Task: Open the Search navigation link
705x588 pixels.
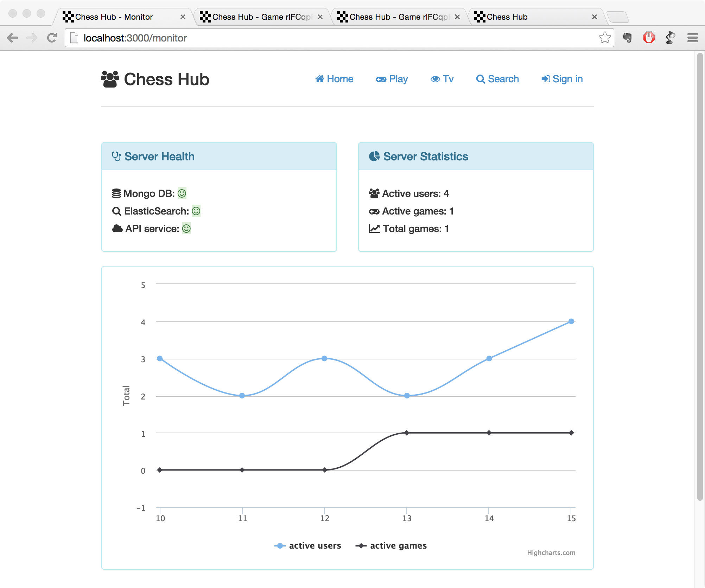Action: pos(497,79)
